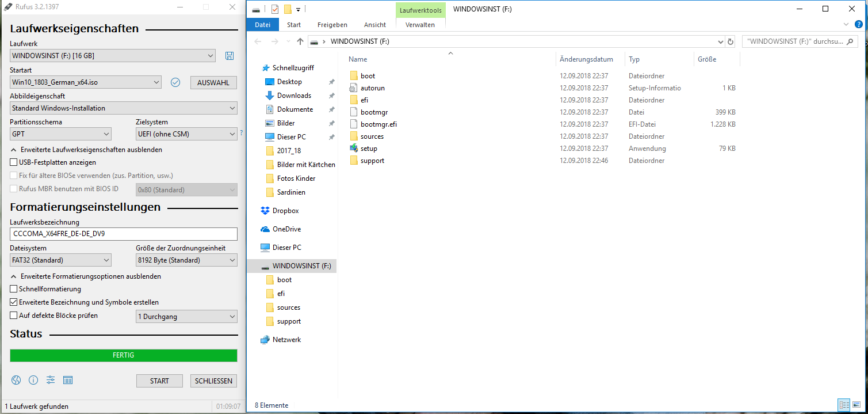Click the Laufwerktools contextual tab
The image size is (868, 414).
(x=420, y=10)
